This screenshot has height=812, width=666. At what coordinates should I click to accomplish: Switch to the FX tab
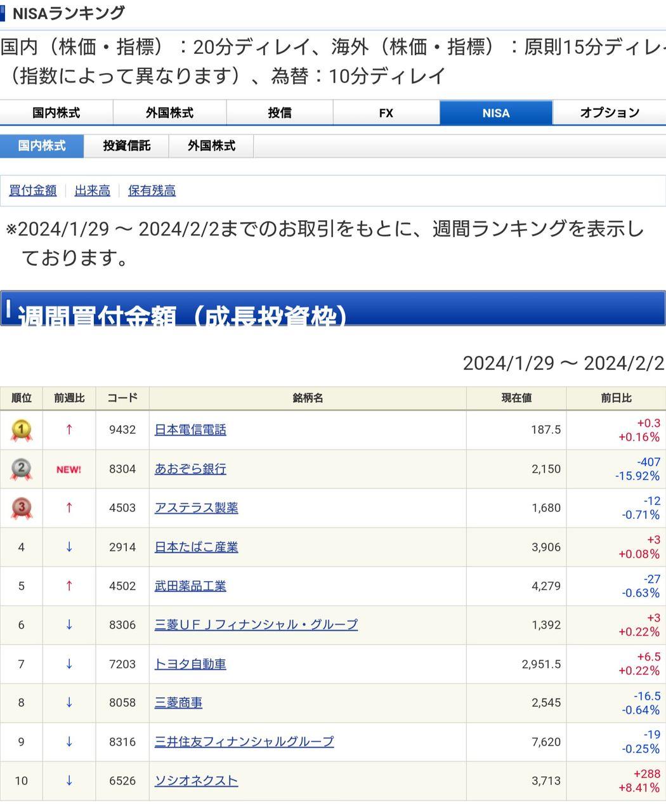point(386,112)
